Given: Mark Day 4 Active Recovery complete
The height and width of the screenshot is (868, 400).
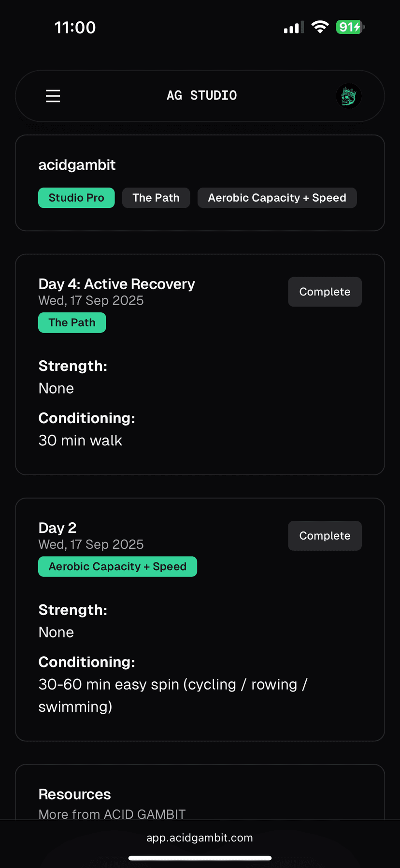Looking at the screenshot, I should click(x=325, y=292).
